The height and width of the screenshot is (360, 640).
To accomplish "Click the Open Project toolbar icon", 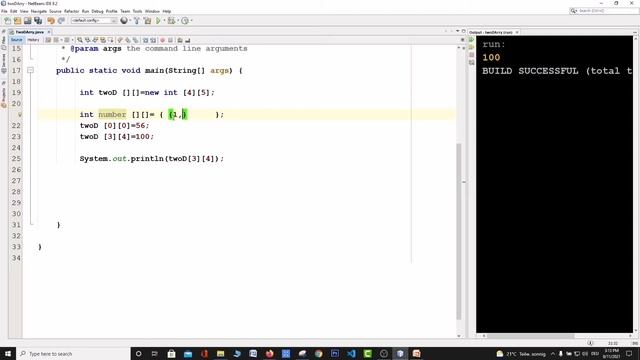I will coord(28,20).
